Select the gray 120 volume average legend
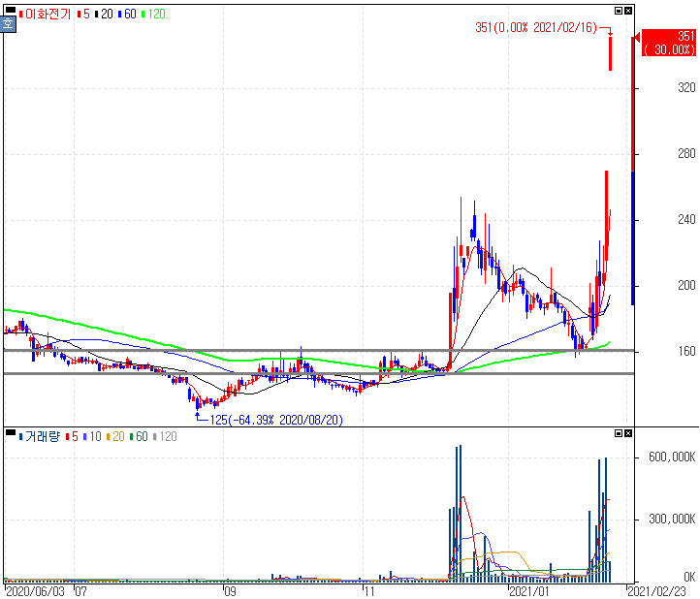The width and height of the screenshot is (700, 599). (165, 436)
